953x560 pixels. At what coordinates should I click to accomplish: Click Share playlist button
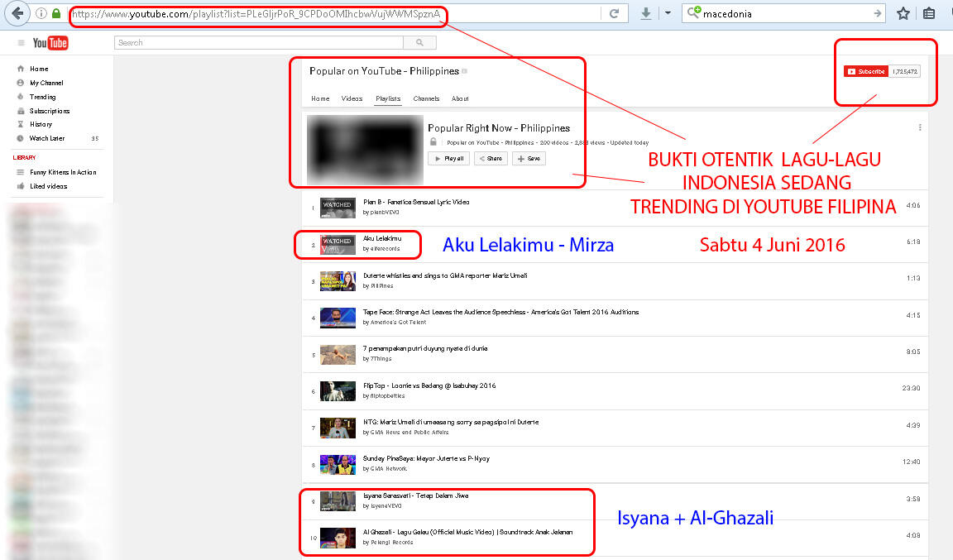(x=491, y=159)
